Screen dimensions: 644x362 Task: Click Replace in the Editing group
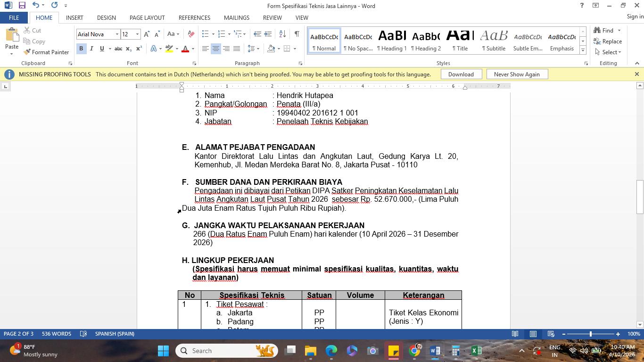pos(608,41)
